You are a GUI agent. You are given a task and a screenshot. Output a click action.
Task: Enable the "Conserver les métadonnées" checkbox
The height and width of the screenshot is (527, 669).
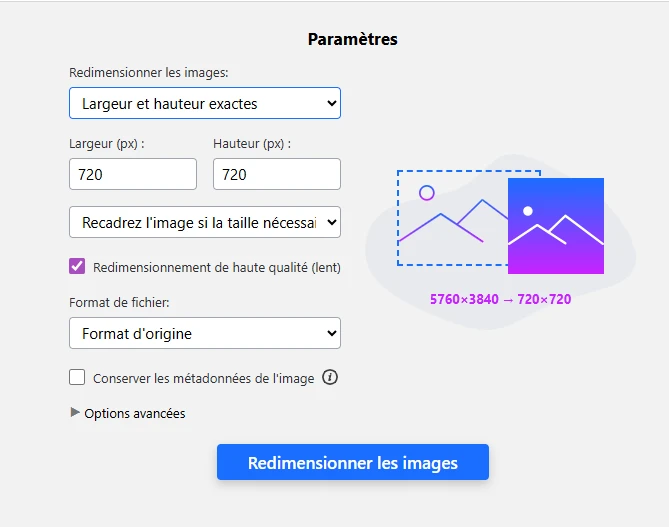click(77, 378)
